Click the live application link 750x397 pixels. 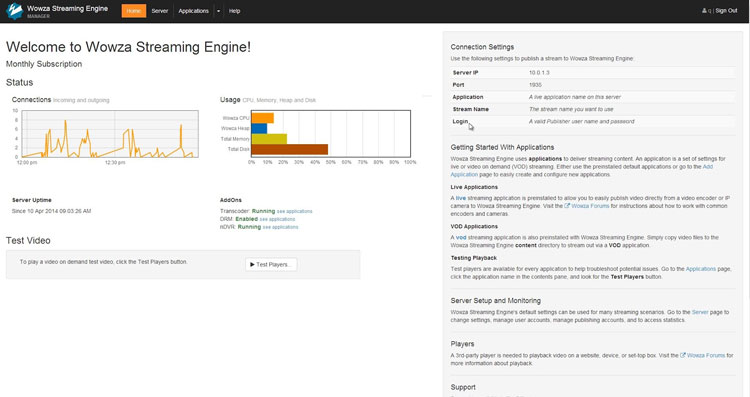[x=461, y=198]
